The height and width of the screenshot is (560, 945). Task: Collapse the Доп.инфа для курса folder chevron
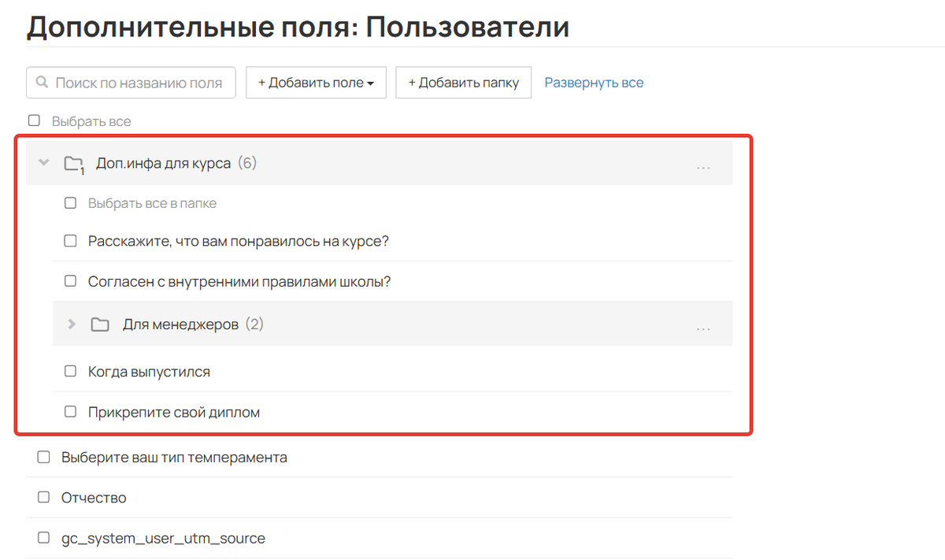44,164
